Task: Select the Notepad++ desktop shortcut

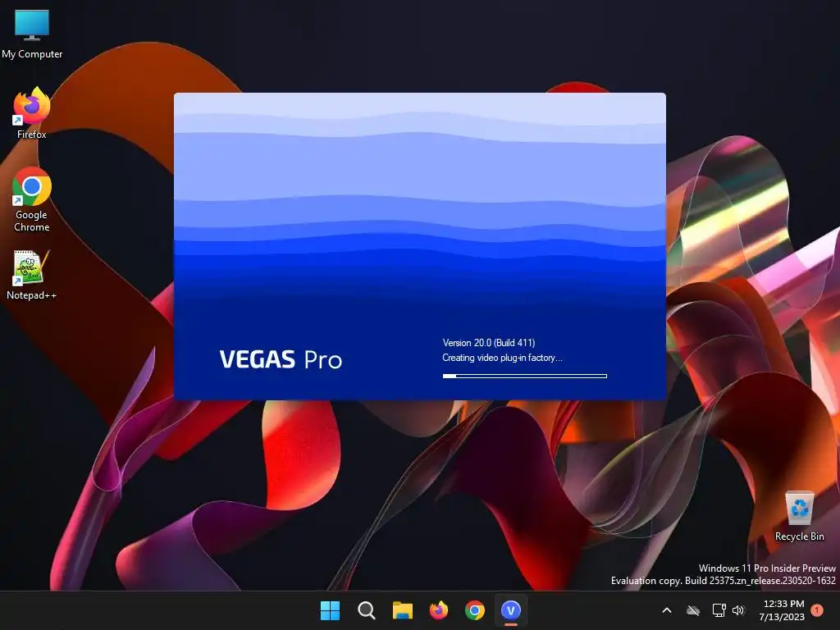Action: 32,276
